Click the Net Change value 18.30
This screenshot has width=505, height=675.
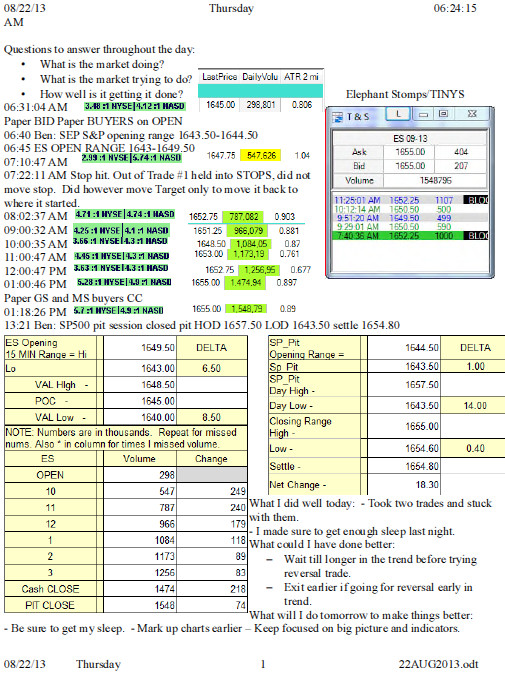tap(403, 485)
